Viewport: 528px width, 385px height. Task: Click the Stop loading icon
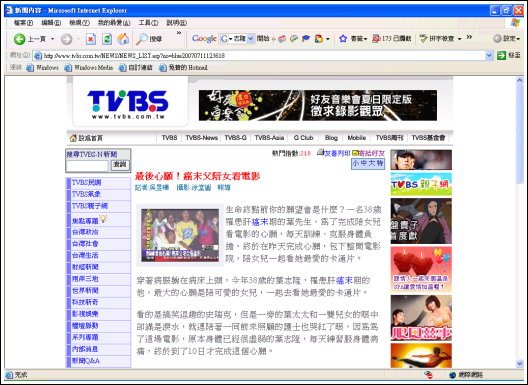91,39
